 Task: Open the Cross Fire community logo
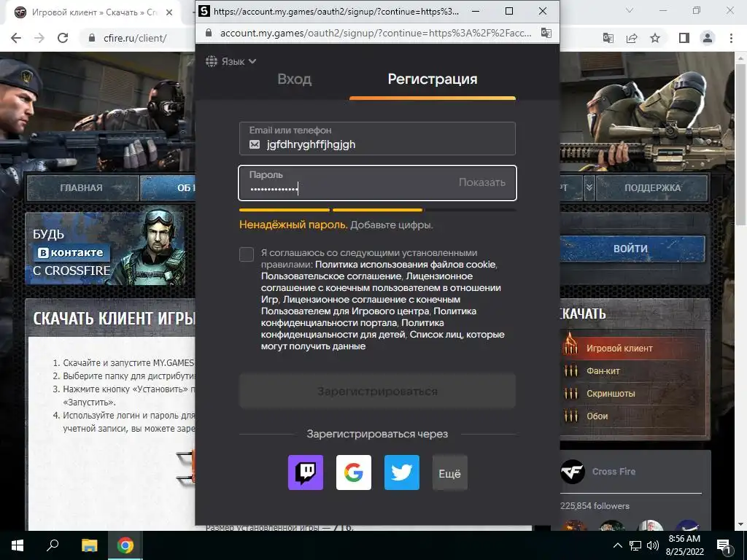pyautogui.click(x=572, y=472)
